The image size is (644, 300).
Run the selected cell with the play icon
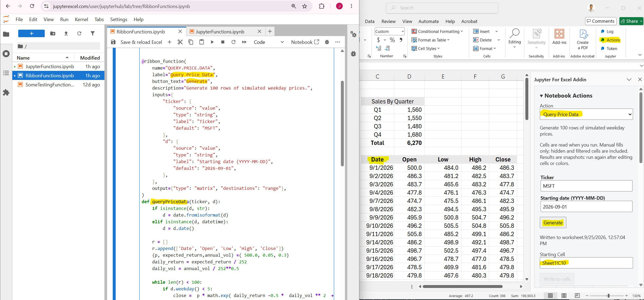pos(212,42)
